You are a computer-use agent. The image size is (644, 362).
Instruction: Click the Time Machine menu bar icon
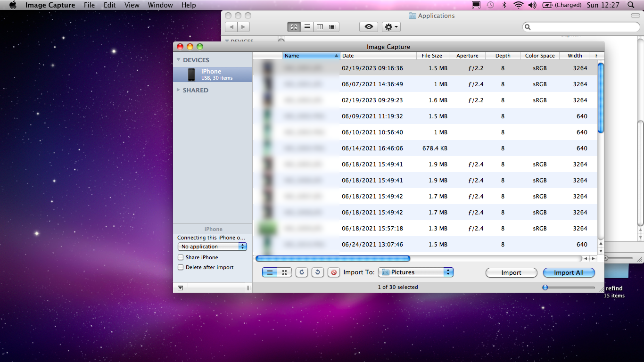point(490,5)
